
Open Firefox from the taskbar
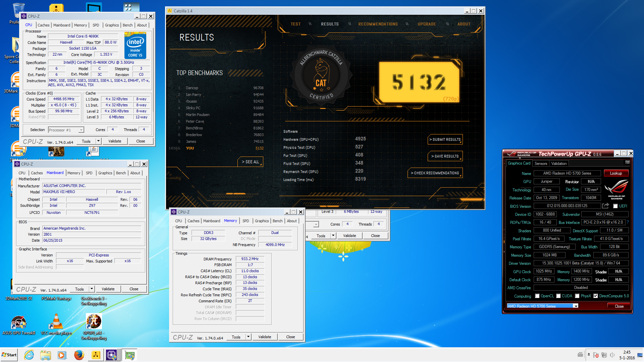79,355
